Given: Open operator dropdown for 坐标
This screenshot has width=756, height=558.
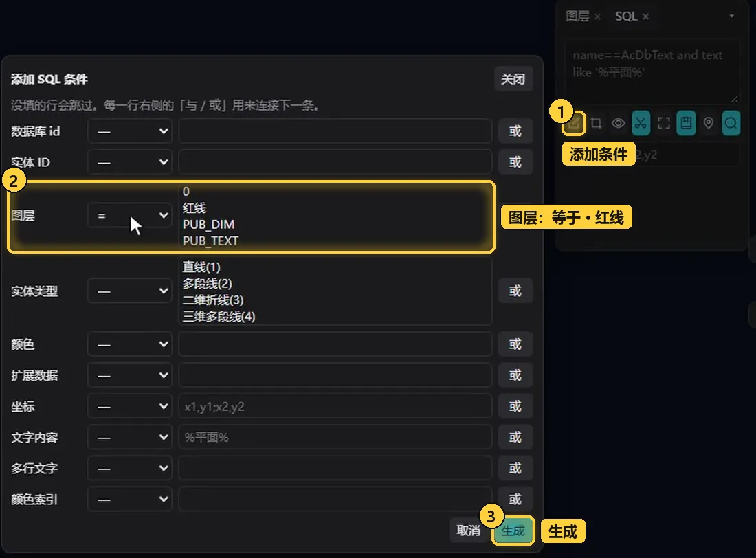Looking at the screenshot, I should 130,406.
